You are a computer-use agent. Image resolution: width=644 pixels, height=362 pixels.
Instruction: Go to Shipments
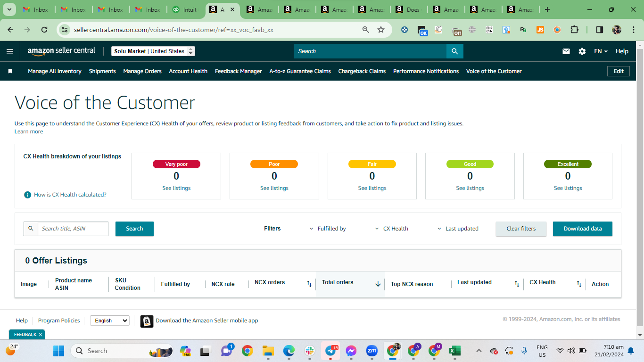pyautogui.click(x=102, y=71)
